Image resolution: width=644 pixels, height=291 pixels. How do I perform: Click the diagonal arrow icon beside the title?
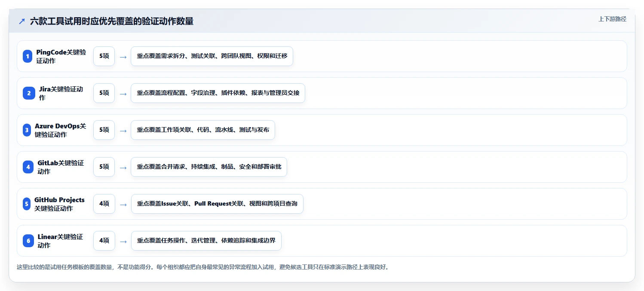click(x=22, y=21)
